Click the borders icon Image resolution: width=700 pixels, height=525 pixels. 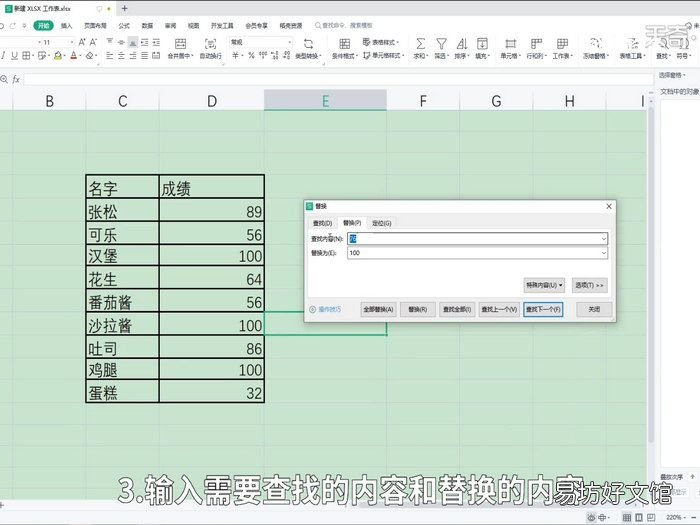(x=27, y=56)
